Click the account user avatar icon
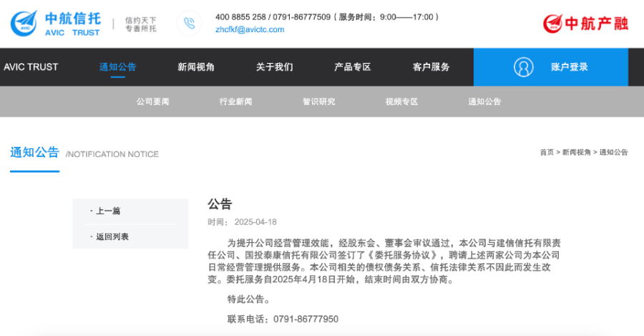 coord(524,67)
